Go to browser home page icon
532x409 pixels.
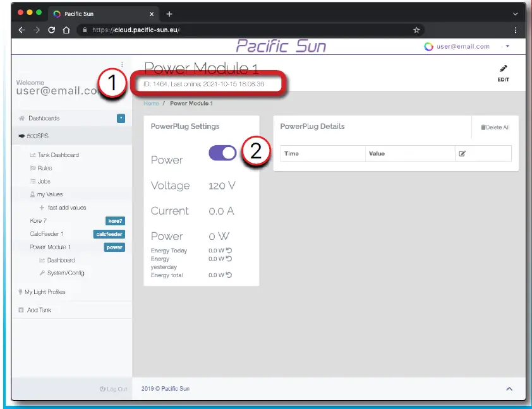click(66, 30)
